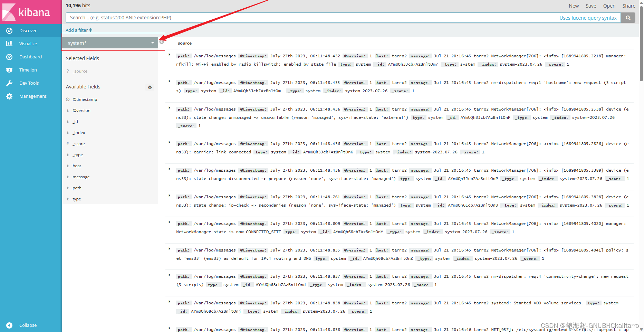644x332 pixels.
Task: Go to Dev Tools section
Action: (x=29, y=83)
